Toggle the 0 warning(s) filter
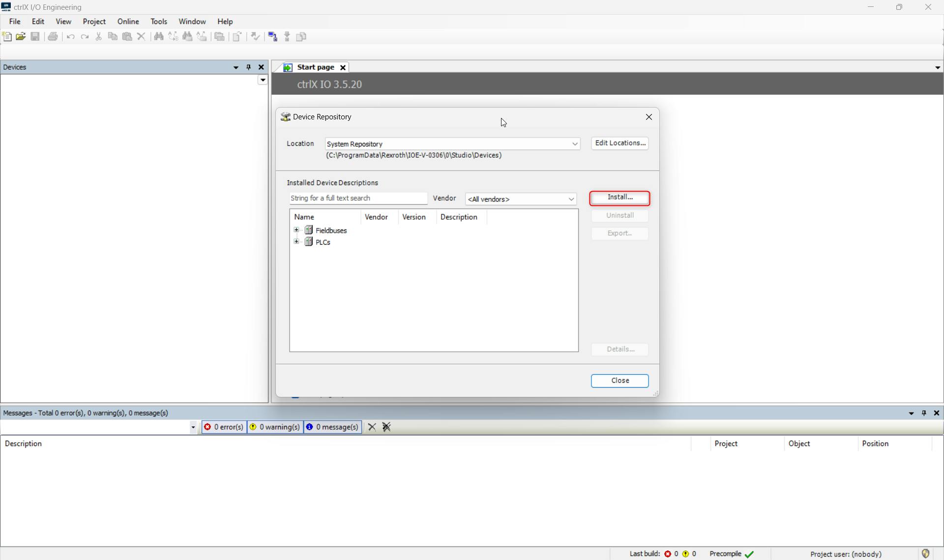Screen dimensions: 944x560 pyautogui.click(x=275, y=427)
